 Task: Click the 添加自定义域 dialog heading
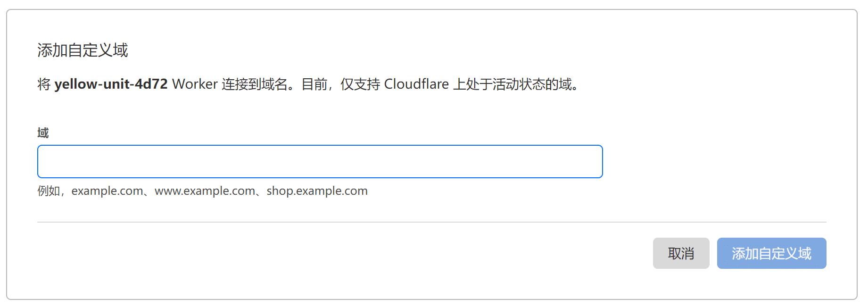83,50
